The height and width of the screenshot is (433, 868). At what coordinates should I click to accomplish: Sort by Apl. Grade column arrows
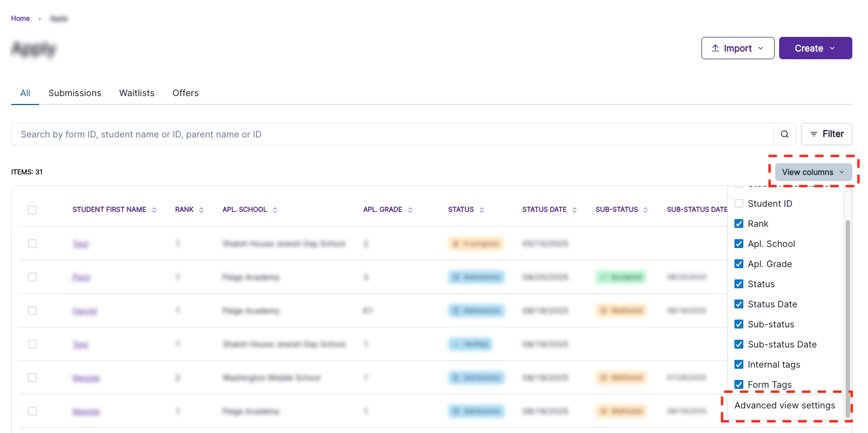[x=410, y=210]
